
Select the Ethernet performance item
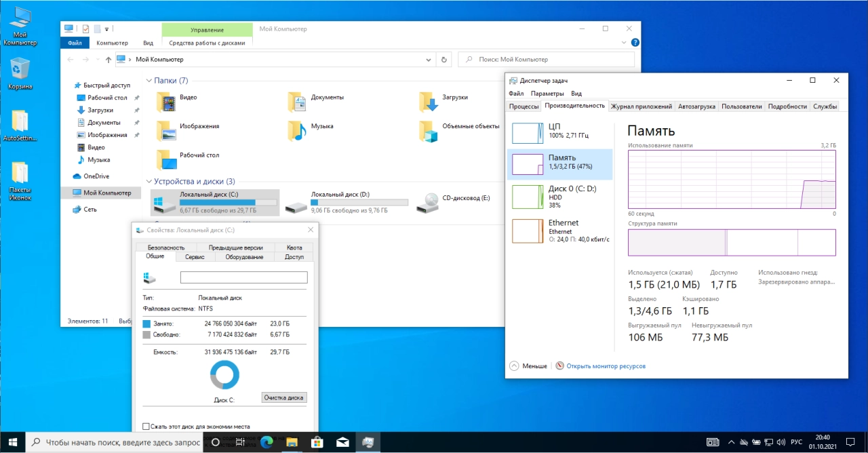click(559, 231)
